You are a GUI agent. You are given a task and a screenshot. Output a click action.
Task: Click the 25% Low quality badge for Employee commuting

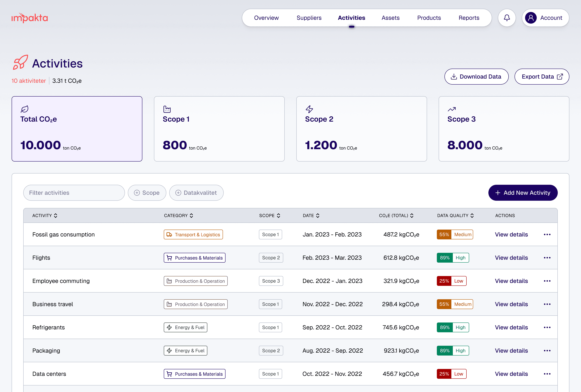pyautogui.click(x=452, y=281)
